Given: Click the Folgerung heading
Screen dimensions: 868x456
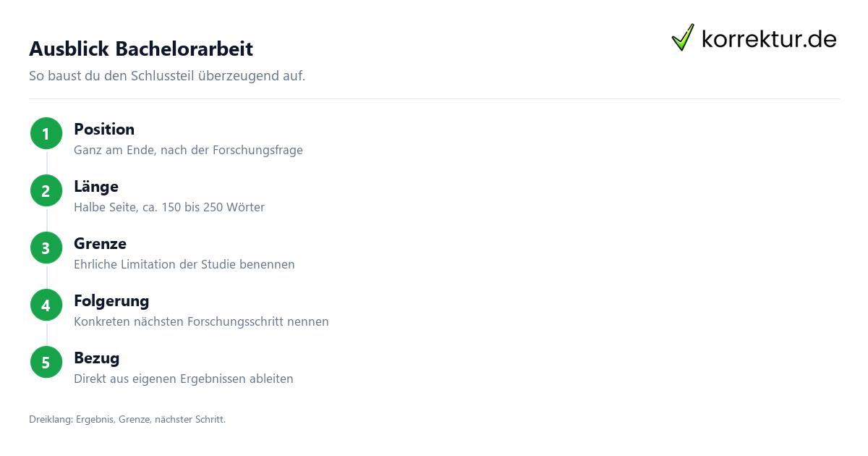Looking at the screenshot, I should click(x=111, y=301).
